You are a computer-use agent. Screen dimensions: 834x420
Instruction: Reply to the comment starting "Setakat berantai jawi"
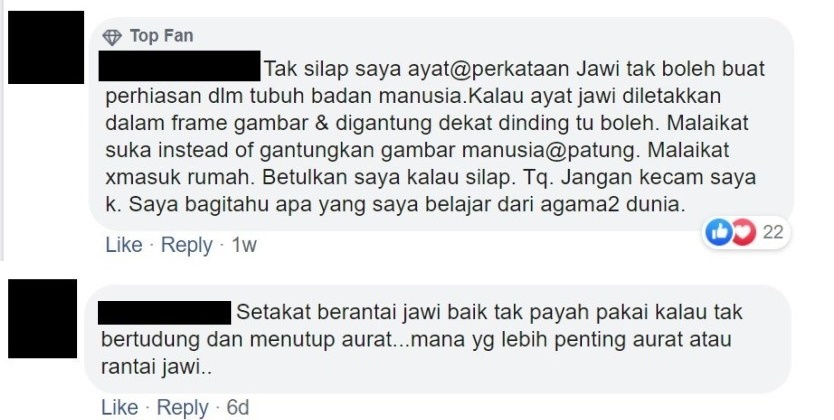pyautogui.click(x=182, y=408)
